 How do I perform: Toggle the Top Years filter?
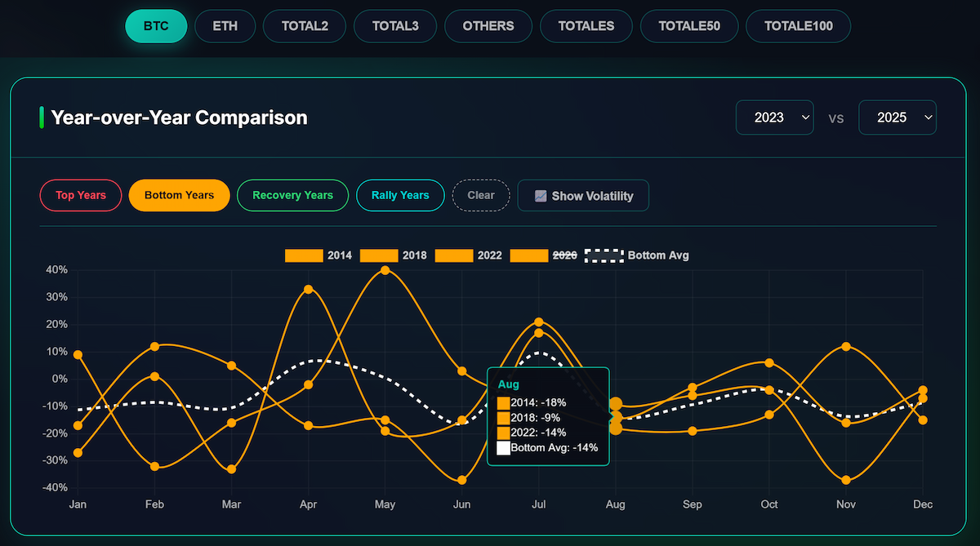click(81, 195)
